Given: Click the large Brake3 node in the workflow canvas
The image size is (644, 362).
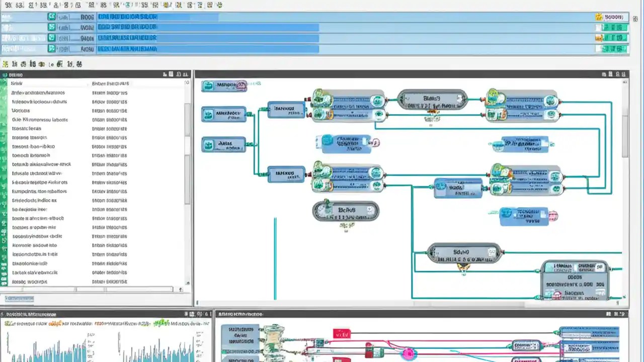Looking at the screenshot, I should click(431, 99).
